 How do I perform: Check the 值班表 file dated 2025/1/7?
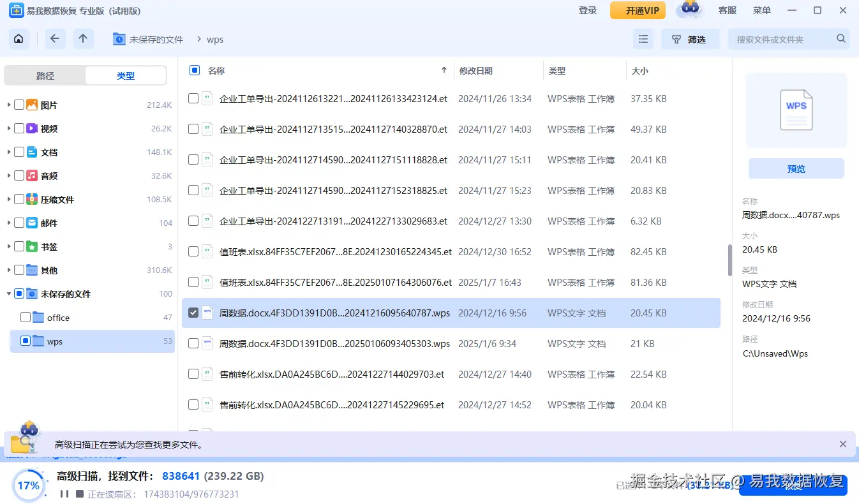point(193,282)
